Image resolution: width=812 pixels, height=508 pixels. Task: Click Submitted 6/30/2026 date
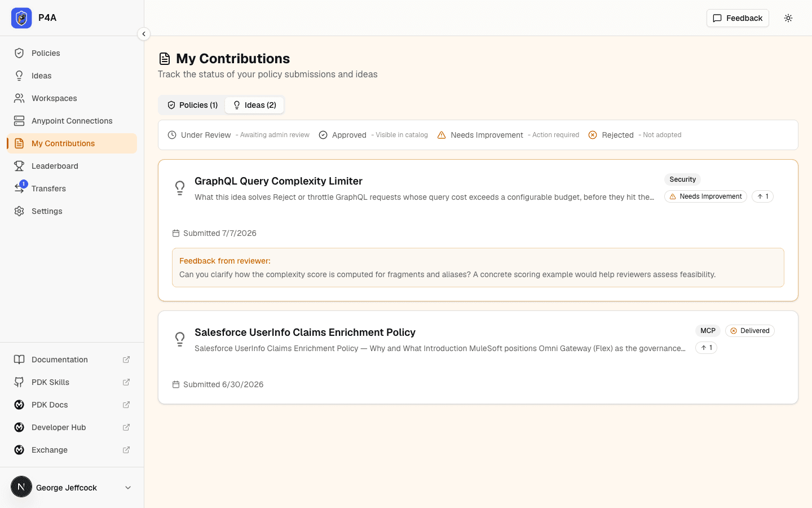click(x=223, y=384)
